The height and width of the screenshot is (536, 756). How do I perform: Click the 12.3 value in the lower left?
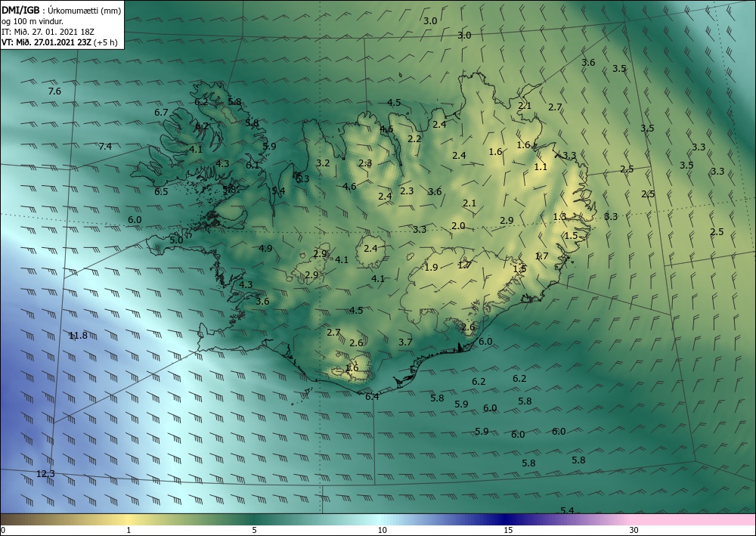[x=46, y=474]
